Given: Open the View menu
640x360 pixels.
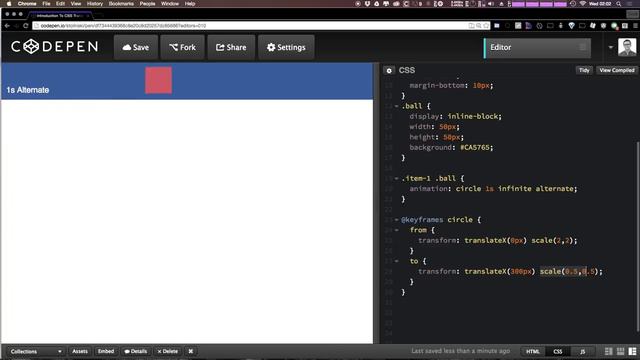Looking at the screenshot, I should pyautogui.click(x=76, y=4).
